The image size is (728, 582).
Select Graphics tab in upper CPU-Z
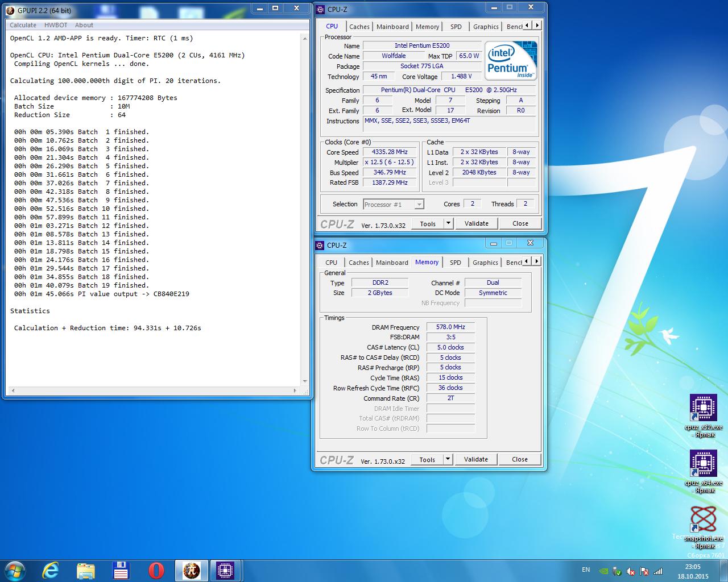point(486,27)
